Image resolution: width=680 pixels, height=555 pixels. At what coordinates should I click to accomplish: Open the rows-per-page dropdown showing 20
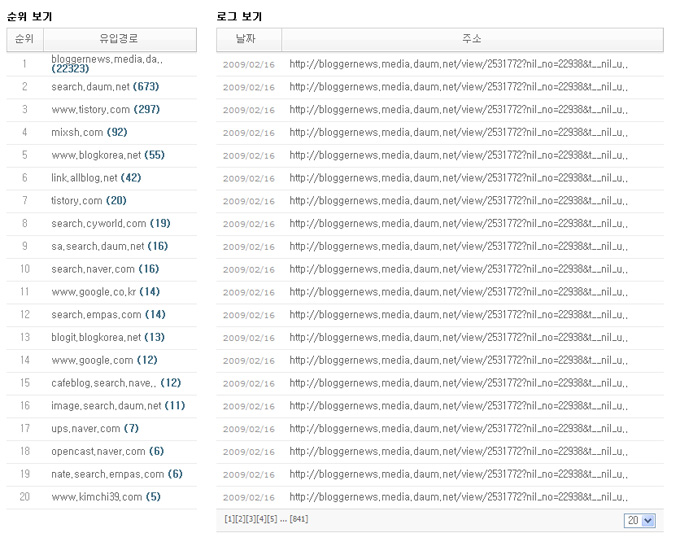click(x=640, y=520)
